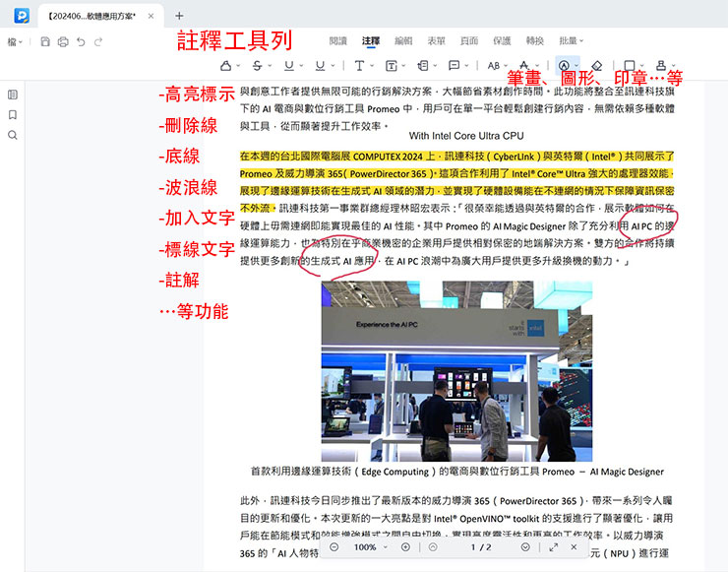The height and width of the screenshot is (572, 728).
Task: Switch to the 保護 tab
Action: point(502,41)
